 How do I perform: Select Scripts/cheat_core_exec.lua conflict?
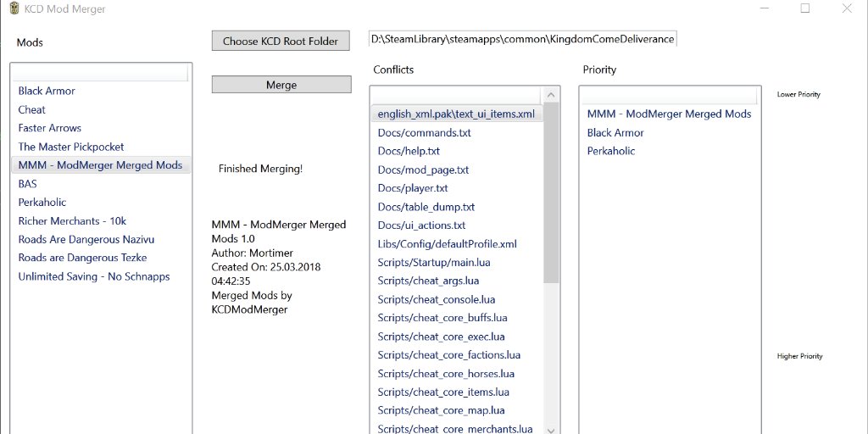click(x=457, y=337)
